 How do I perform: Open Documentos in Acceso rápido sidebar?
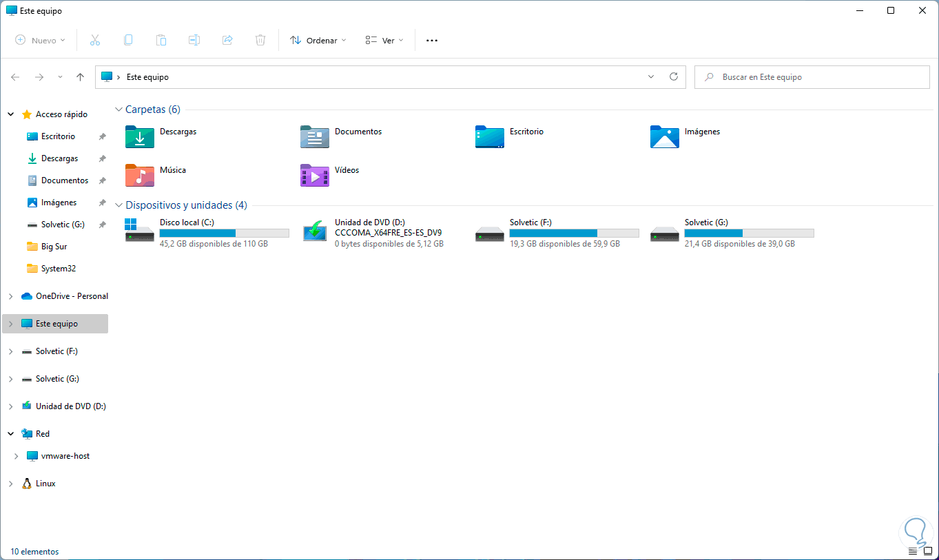point(64,180)
